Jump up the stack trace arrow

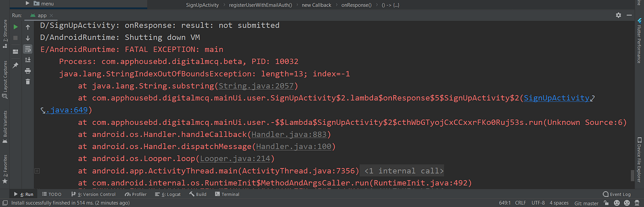click(x=28, y=27)
